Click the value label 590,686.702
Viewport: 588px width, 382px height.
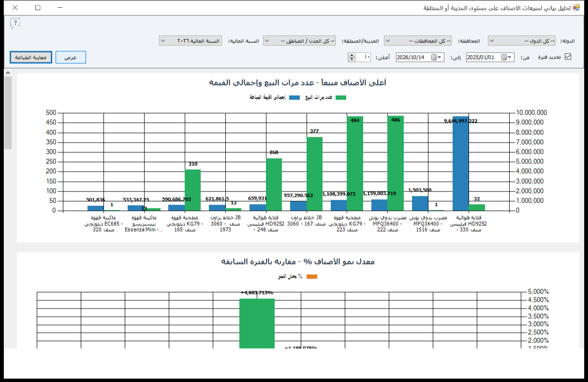click(176, 199)
